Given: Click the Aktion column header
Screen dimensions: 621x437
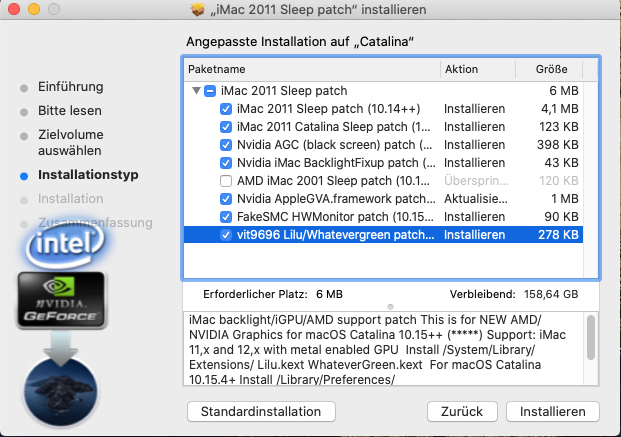Looking at the screenshot, I should click(x=478, y=69).
